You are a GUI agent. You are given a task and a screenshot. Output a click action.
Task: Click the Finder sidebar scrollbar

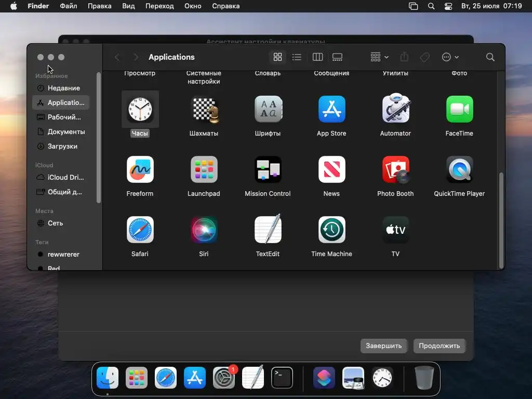(x=99, y=137)
